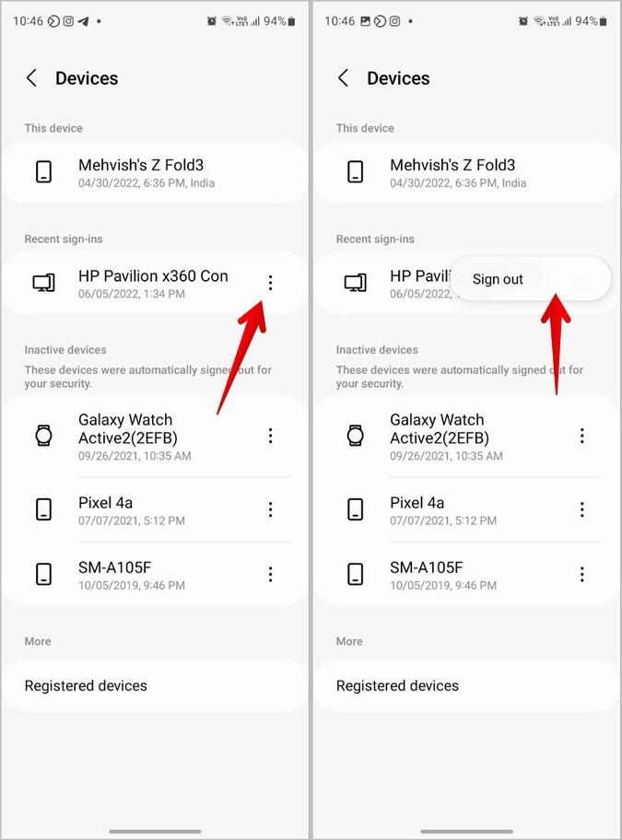Tap left screen's Pixel 4a phone icon

click(x=43, y=509)
